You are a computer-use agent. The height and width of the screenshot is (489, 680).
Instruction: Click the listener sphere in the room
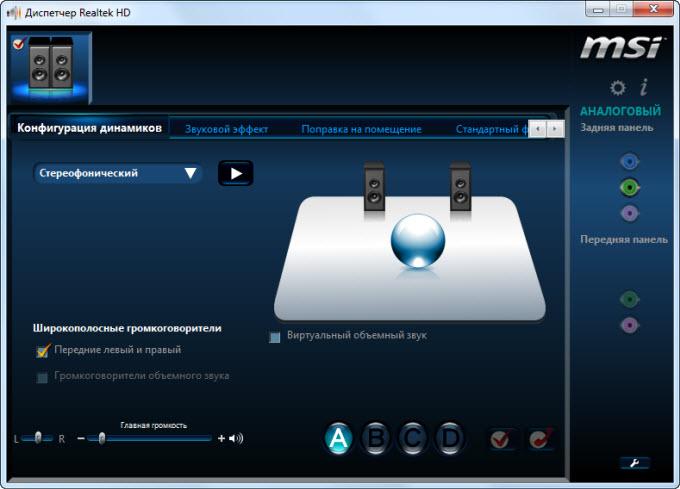418,240
